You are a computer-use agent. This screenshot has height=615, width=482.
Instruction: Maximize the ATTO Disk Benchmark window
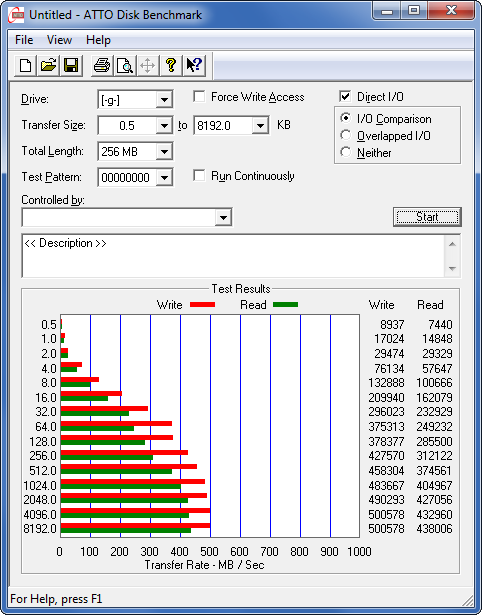414,10
